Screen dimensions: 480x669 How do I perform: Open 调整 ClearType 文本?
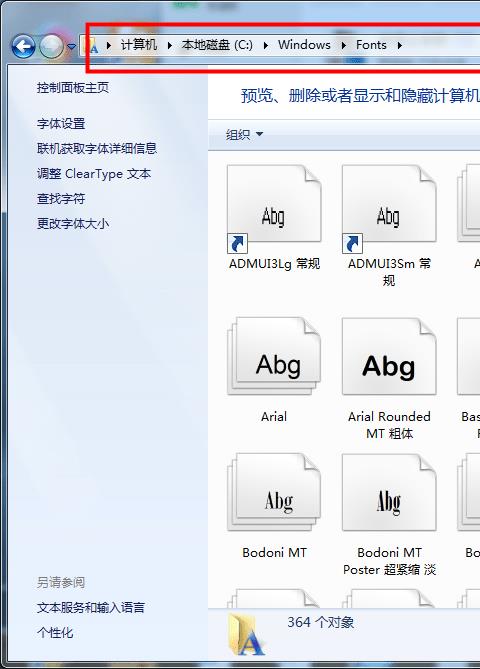pos(94,174)
